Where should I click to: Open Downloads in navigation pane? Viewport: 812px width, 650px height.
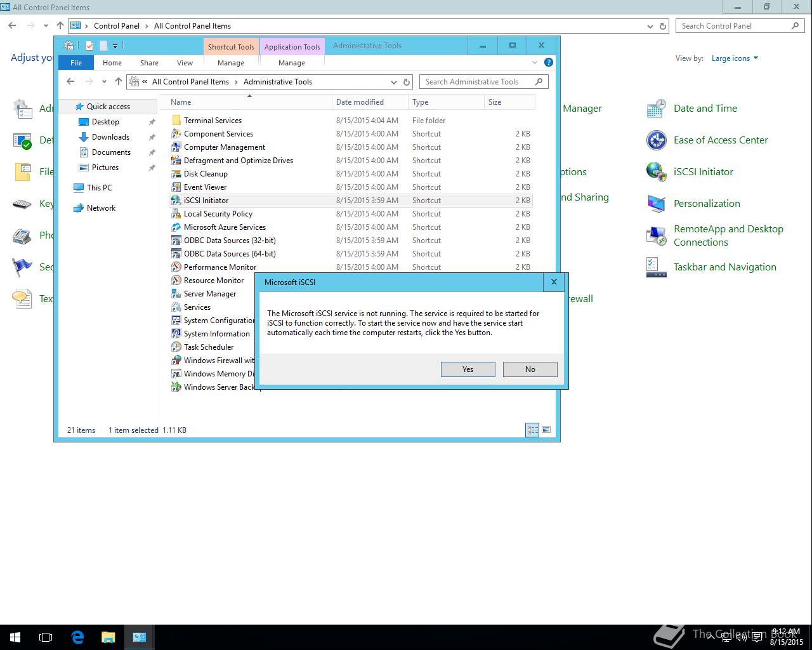pos(110,137)
